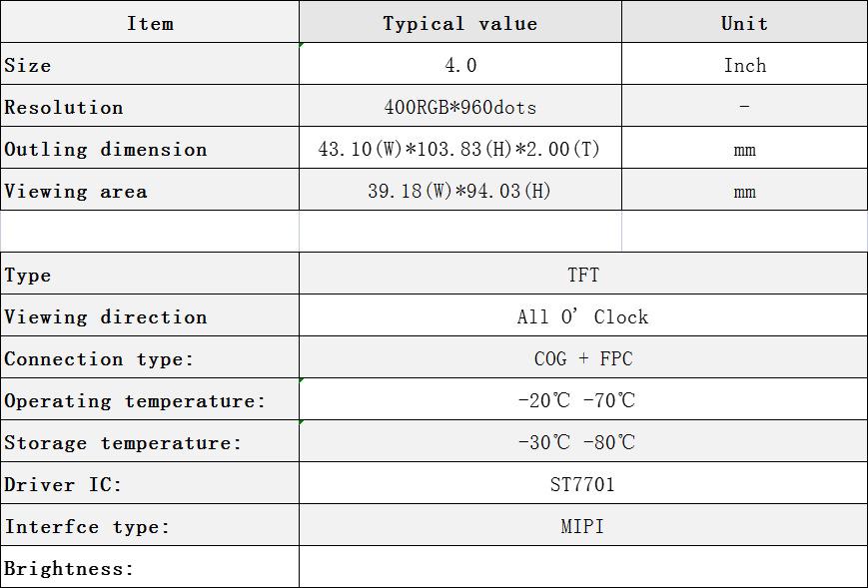Screen dimensions: 868x588
Task: Click the storage temperature value -30℃ -80℃
Action: (x=583, y=442)
